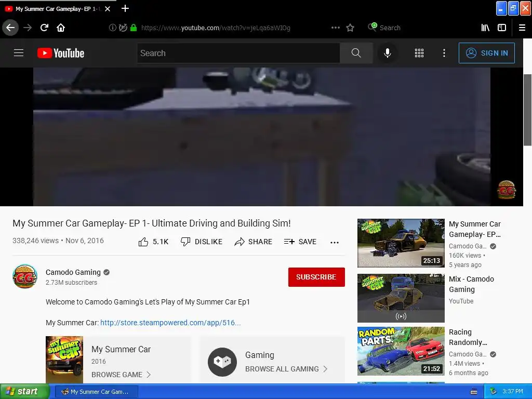Go back with the browser back arrow
The width and height of the screenshot is (532, 399).
(10, 28)
